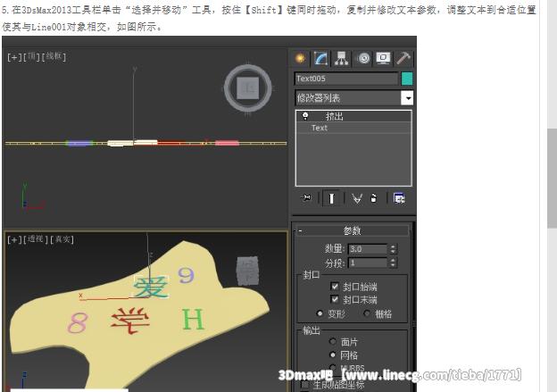Toggle 封口末端 checkbox
The image size is (557, 392).
[x=335, y=299]
